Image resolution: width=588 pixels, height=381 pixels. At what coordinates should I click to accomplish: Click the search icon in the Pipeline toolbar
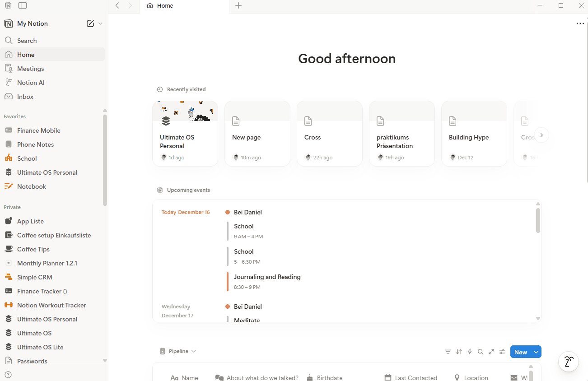tap(481, 351)
